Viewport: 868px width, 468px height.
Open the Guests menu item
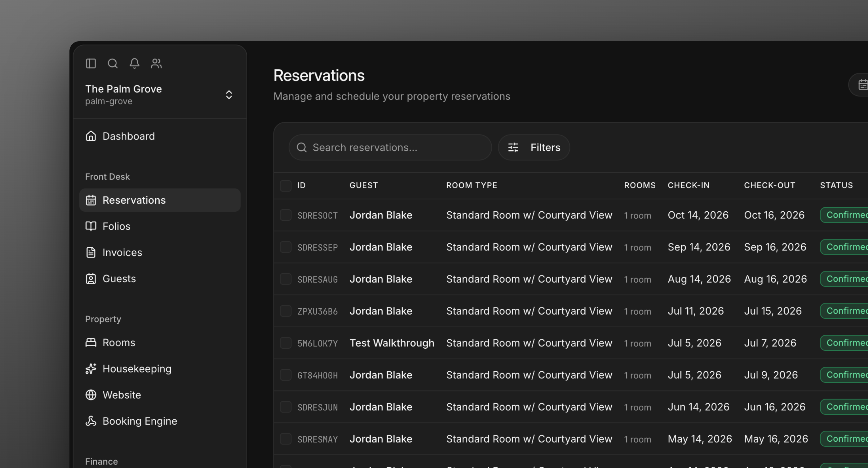160,279
